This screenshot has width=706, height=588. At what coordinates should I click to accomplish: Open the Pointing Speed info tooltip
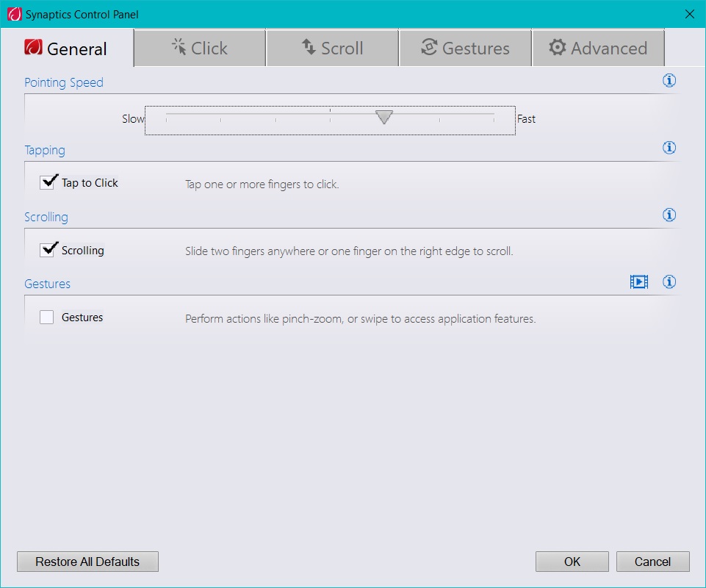coord(669,81)
